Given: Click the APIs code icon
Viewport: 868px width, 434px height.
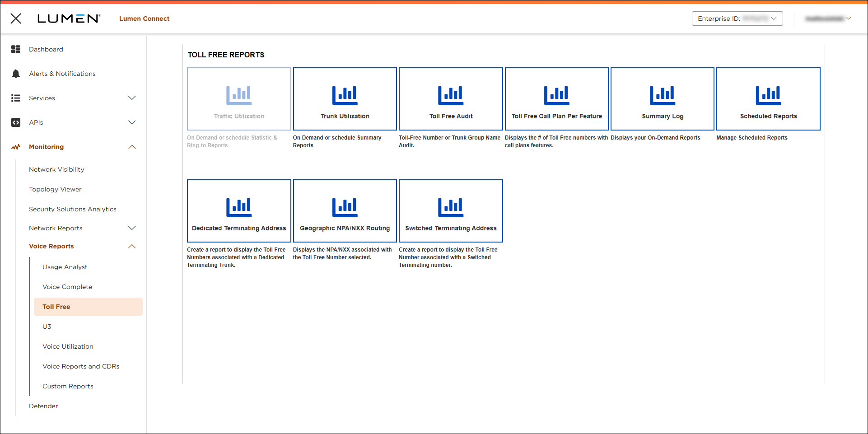Looking at the screenshot, I should point(16,122).
